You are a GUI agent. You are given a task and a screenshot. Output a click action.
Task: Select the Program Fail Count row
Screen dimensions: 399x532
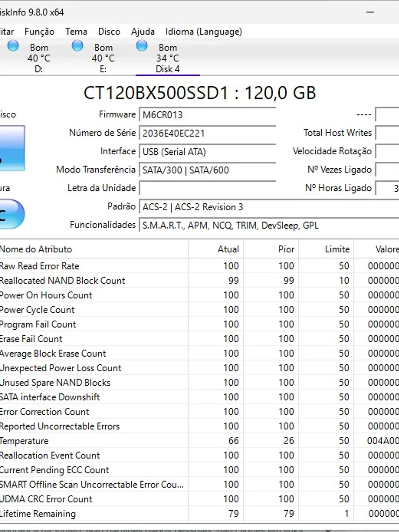coord(199,324)
